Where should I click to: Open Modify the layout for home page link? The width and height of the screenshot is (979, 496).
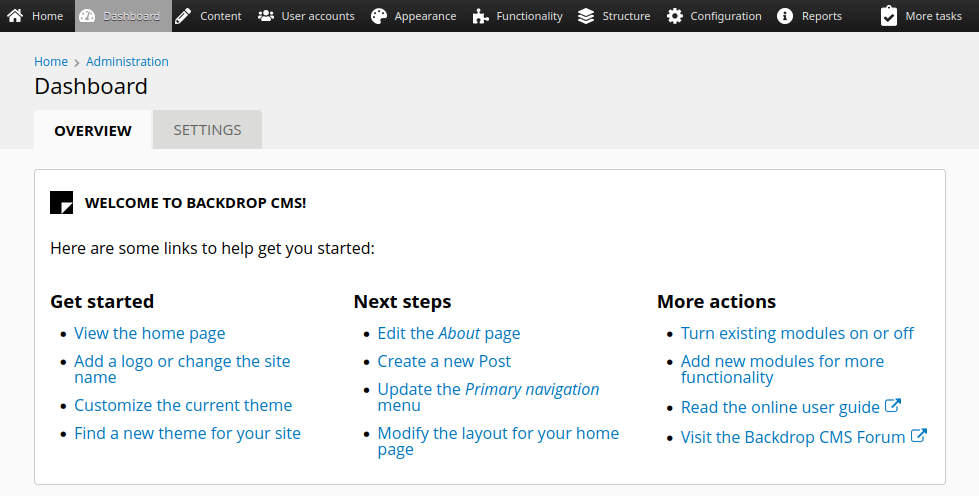(498, 441)
